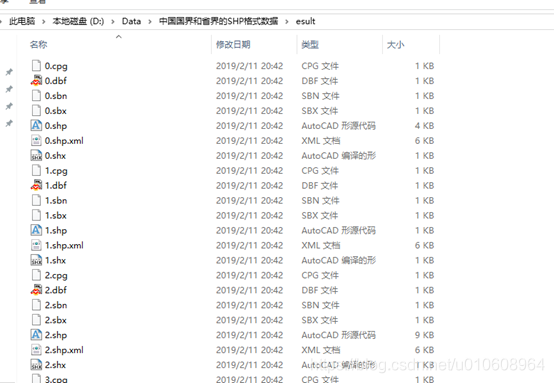
Task: Expand the breadcrumb chevron after 本地磁盘 (D:)
Action: (113, 22)
